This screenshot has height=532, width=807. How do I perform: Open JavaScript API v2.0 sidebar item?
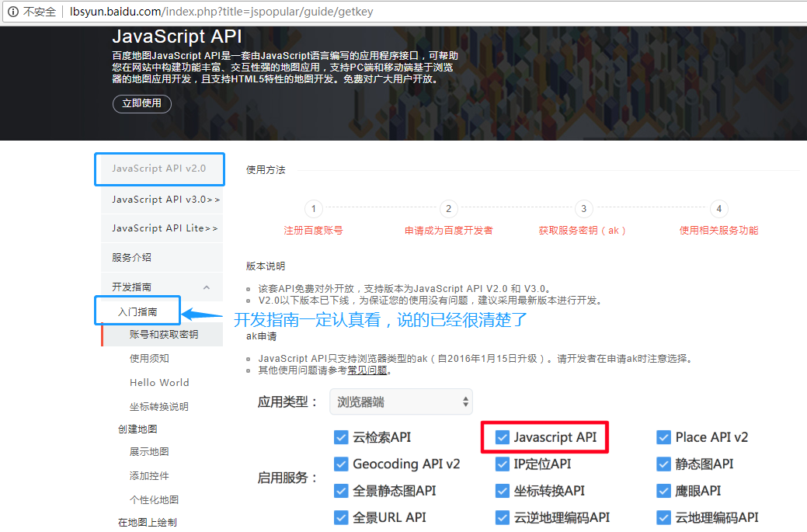(159, 169)
